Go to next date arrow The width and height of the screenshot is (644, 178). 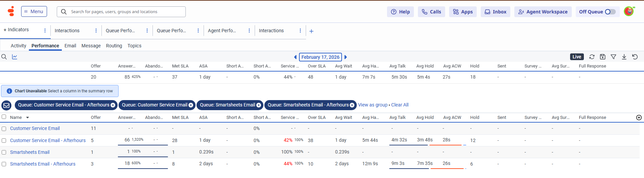pyautogui.click(x=346, y=57)
